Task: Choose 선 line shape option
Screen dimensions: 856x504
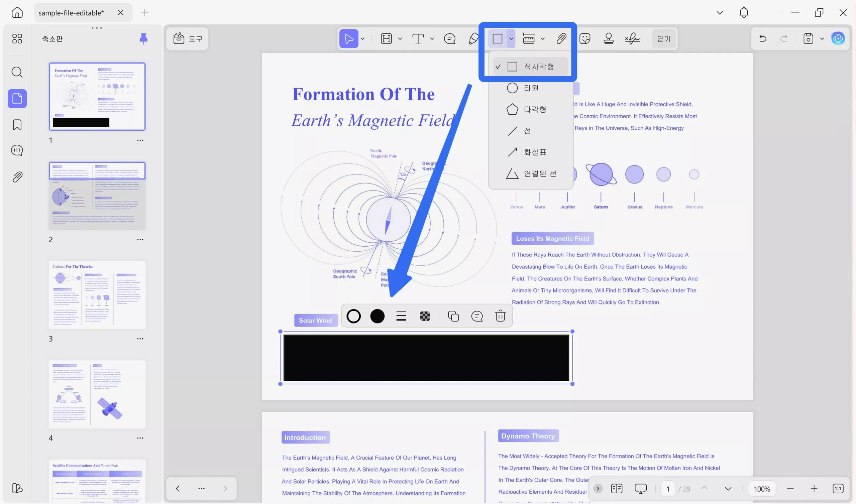Action: (531, 131)
